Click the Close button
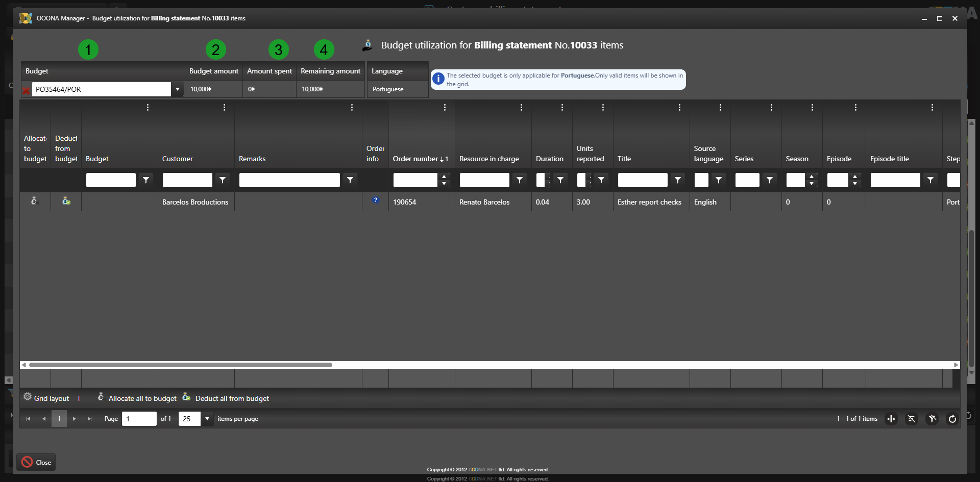Viewport: 980px width, 482px height. 36,462
